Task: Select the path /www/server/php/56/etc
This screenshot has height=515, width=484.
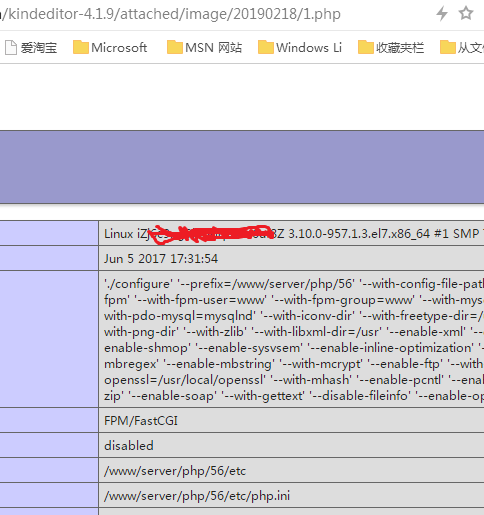Action: click(175, 471)
